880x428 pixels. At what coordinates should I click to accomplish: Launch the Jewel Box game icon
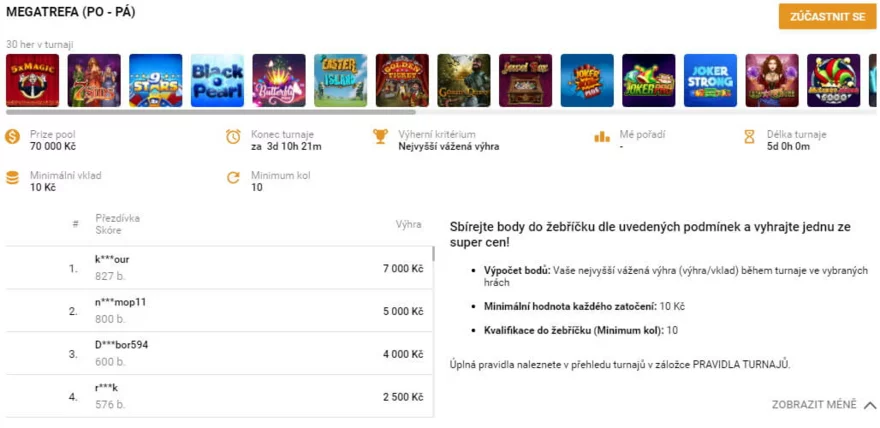526,81
